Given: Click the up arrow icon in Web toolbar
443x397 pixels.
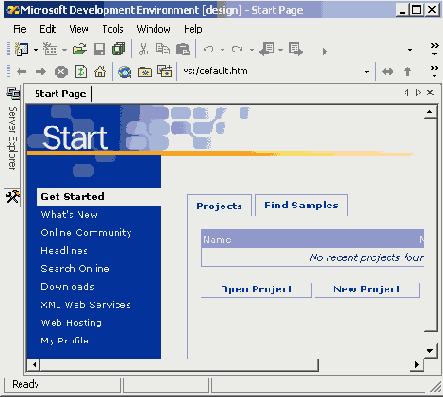Looking at the screenshot, I should (407, 71).
